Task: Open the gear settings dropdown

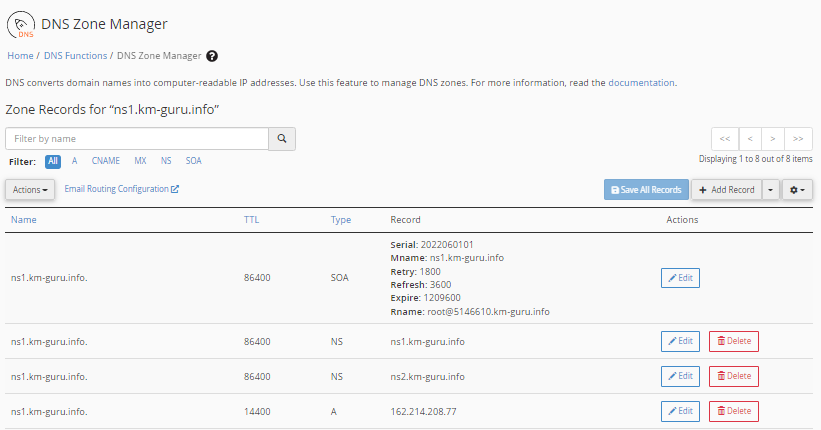Action: click(797, 189)
